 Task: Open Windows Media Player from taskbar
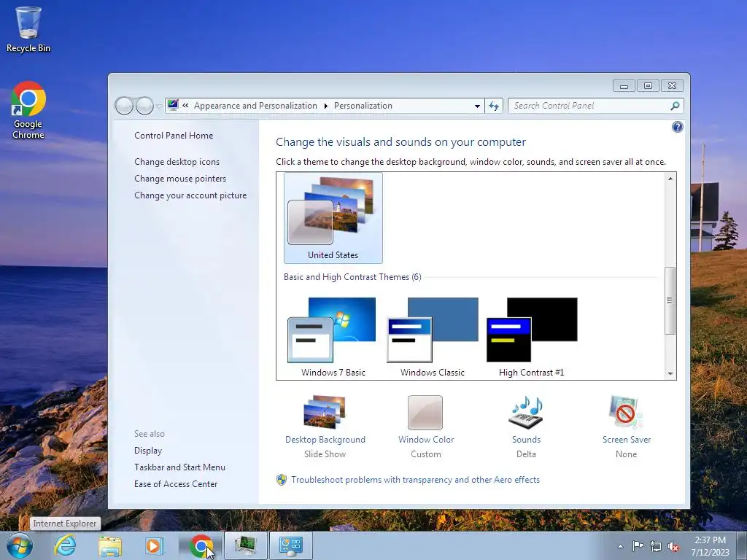pos(155,545)
